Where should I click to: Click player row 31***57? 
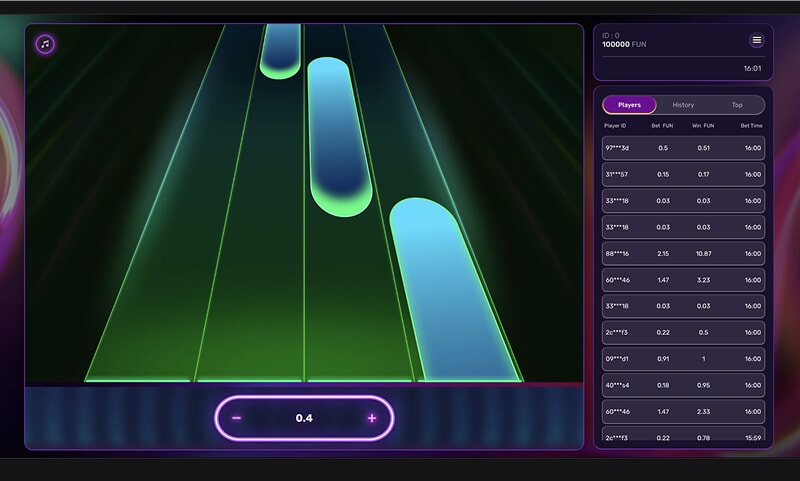click(x=683, y=175)
